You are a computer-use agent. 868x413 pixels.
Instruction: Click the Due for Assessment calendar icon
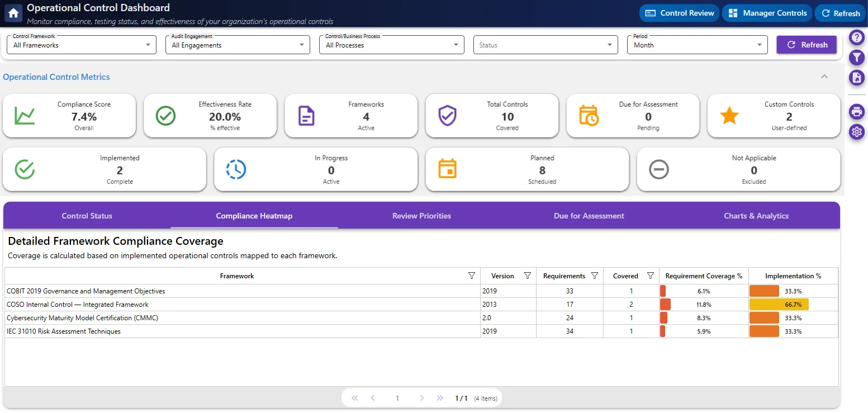coord(588,116)
